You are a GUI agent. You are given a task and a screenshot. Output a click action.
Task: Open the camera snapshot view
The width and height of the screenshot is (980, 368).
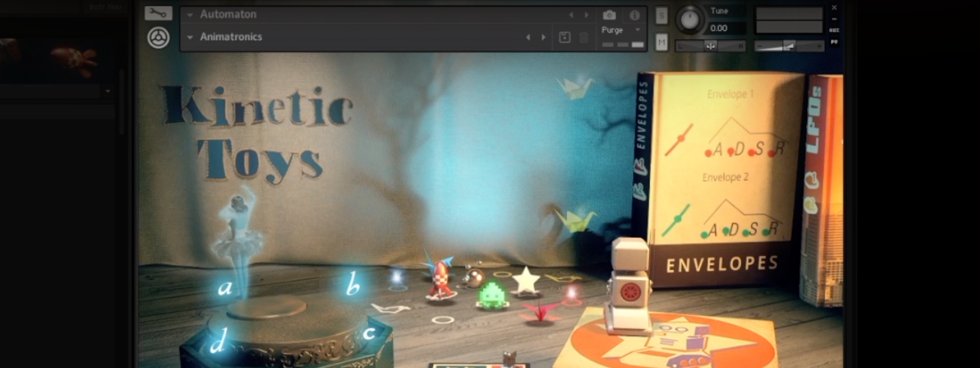(x=609, y=15)
